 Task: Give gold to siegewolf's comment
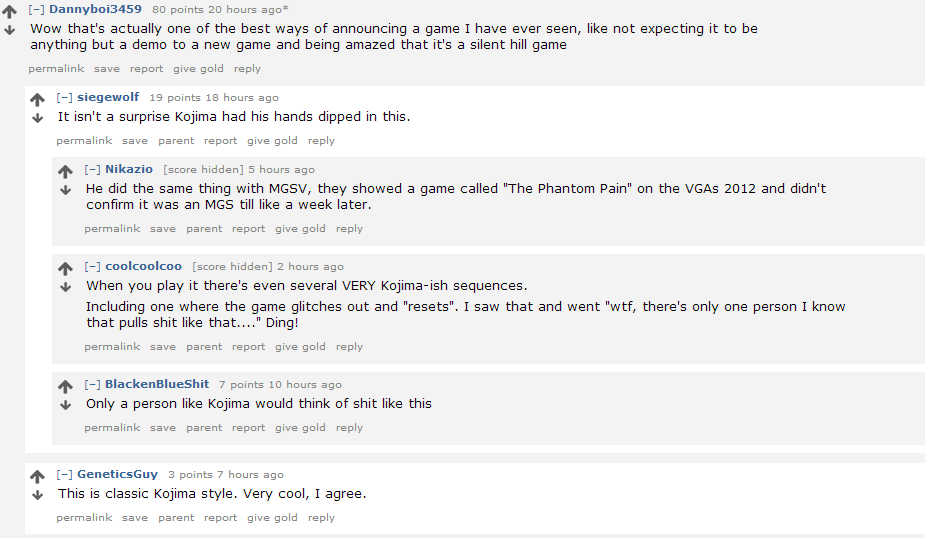click(272, 140)
